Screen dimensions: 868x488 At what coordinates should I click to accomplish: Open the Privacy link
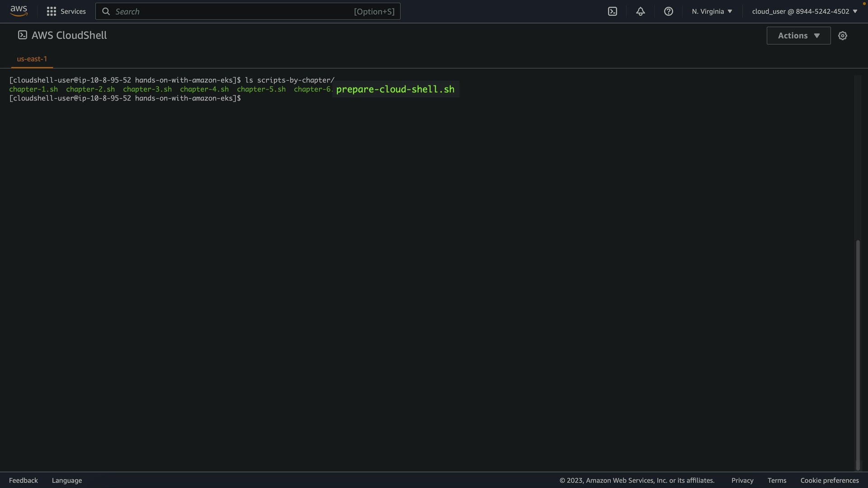click(x=742, y=480)
